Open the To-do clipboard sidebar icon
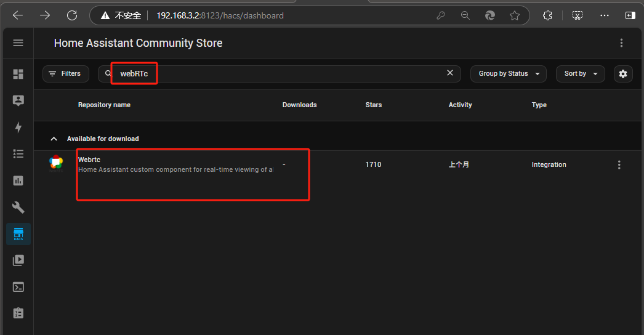The width and height of the screenshot is (644, 335). [x=18, y=313]
